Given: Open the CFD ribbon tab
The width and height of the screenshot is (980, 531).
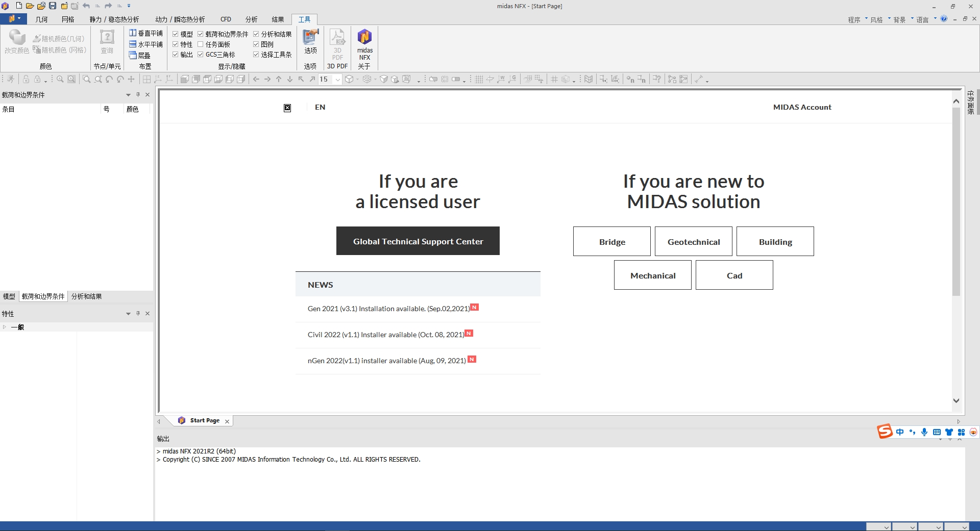Looking at the screenshot, I should point(226,19).
